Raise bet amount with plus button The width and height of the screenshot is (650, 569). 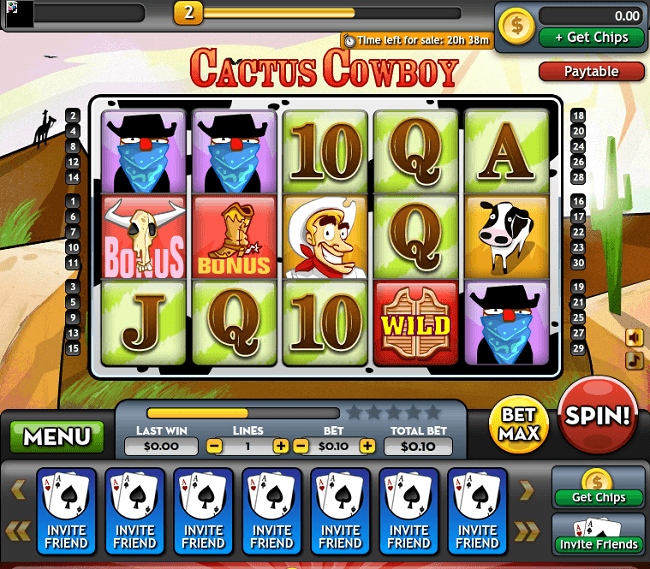pos(367,446)
